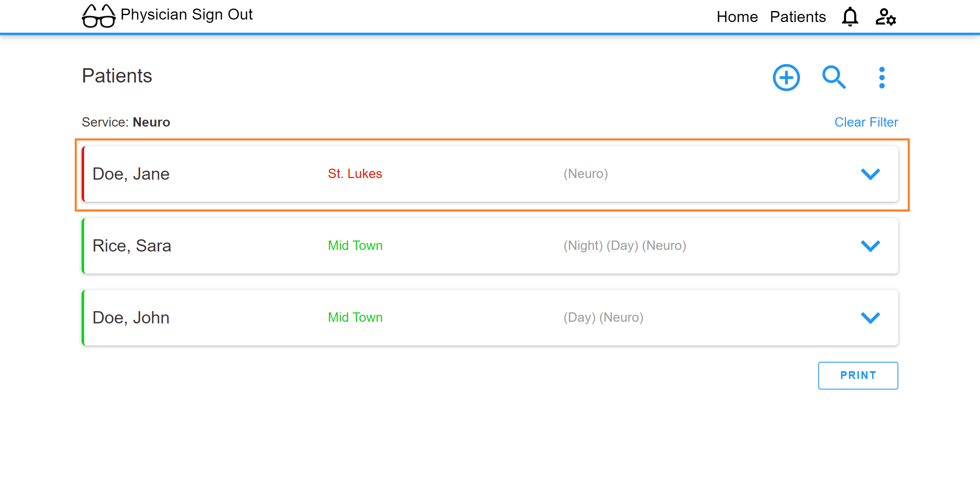Expand Doe, John patient details

tap(870, 318)
